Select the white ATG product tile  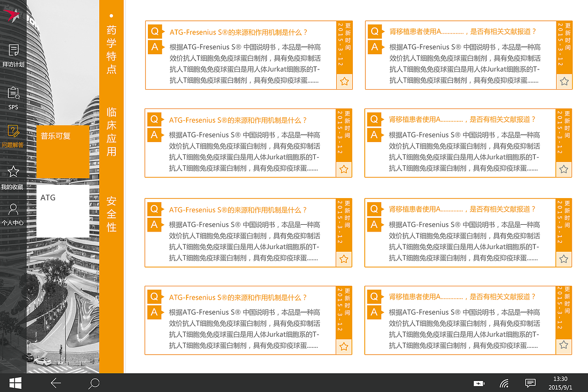tap(63, 211)
